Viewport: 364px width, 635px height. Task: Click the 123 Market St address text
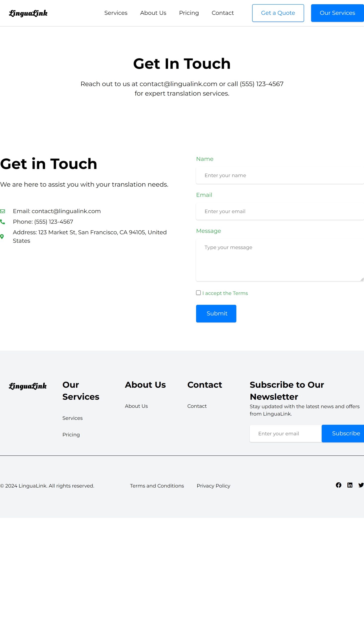point(90,237)
